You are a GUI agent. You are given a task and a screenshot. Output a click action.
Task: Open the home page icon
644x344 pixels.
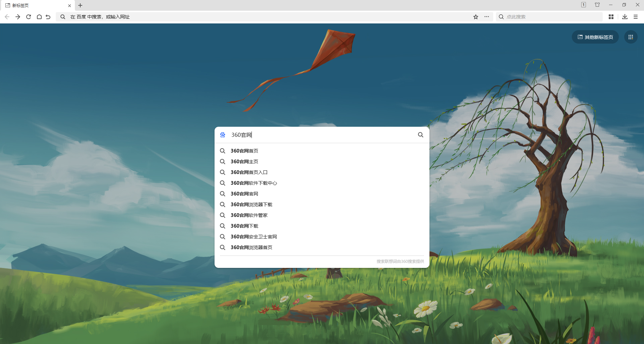(39, 17)
